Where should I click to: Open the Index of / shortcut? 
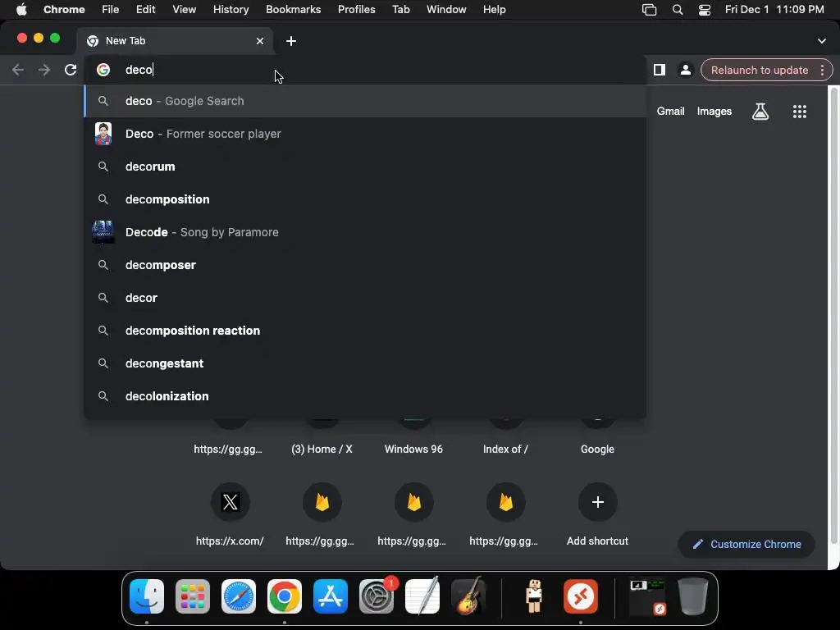(x=505, y=449)
